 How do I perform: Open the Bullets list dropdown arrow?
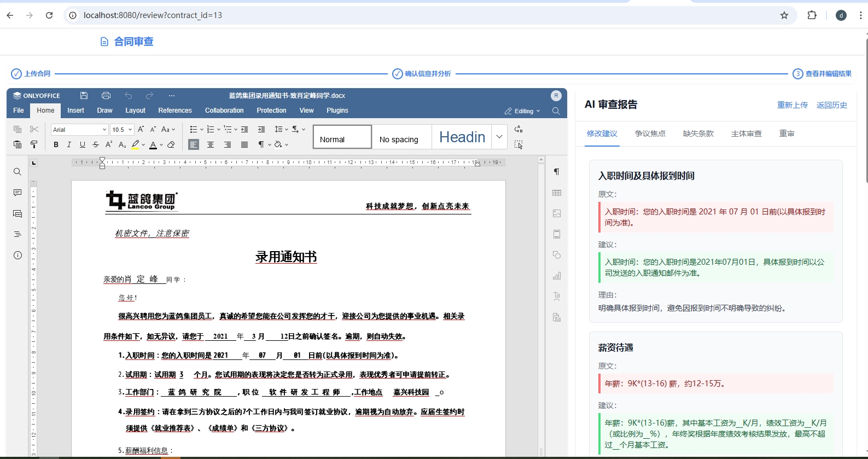point(202,130)
